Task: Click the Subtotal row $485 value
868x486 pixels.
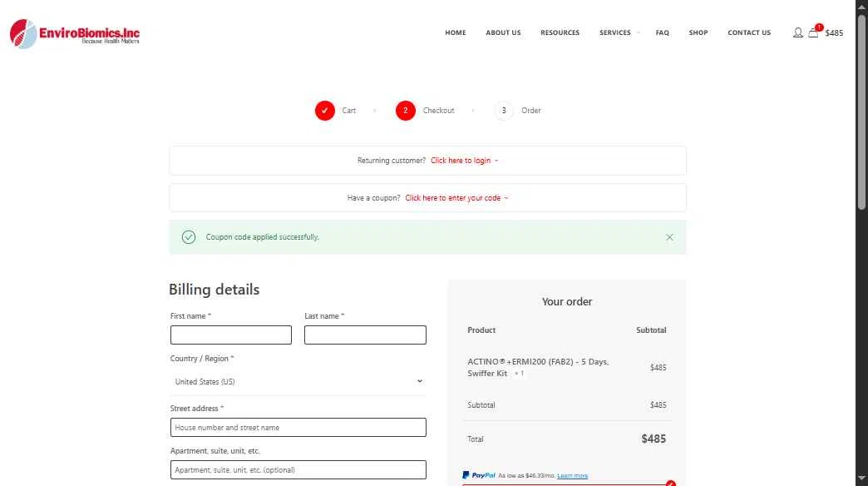Action: point(658,405)
